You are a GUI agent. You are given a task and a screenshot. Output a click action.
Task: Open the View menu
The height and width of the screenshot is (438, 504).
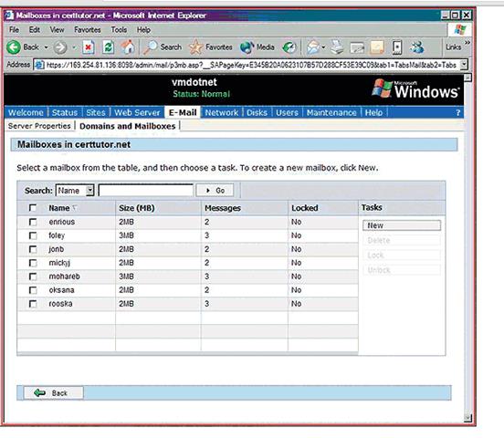(x=57, y=30)
